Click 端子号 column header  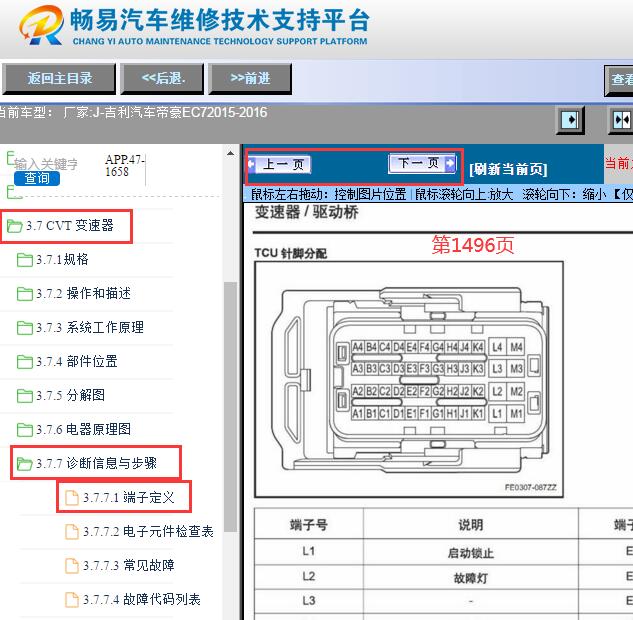tap(308, 524)
